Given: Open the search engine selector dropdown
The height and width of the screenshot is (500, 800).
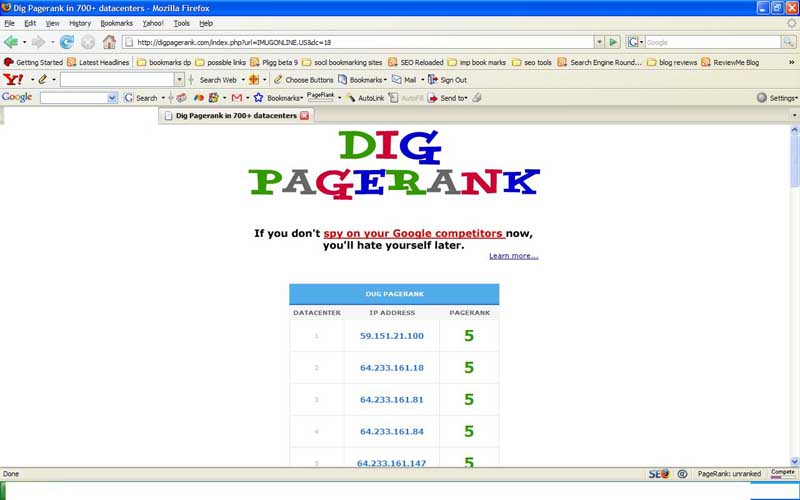Looking at the screenshot, I should [635, 42].
